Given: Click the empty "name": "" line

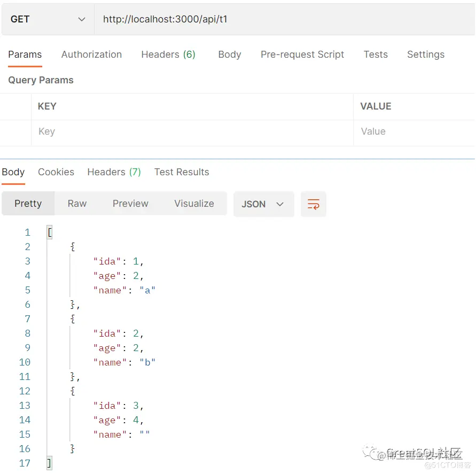Looking at the screenshot, I should [121, 434].
